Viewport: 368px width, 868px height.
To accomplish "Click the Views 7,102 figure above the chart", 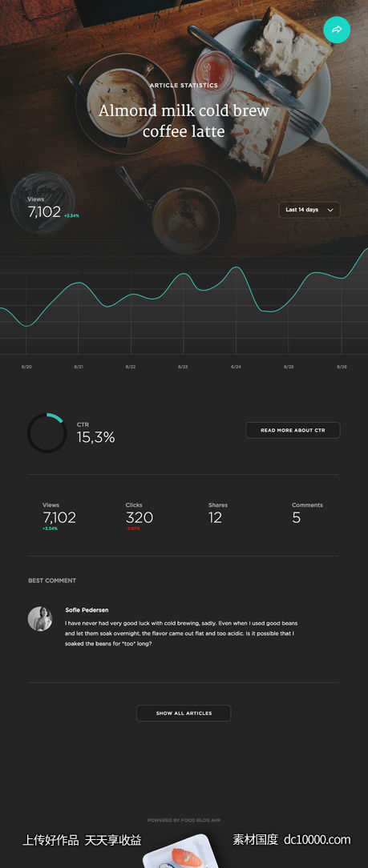I will coord(44,211).
